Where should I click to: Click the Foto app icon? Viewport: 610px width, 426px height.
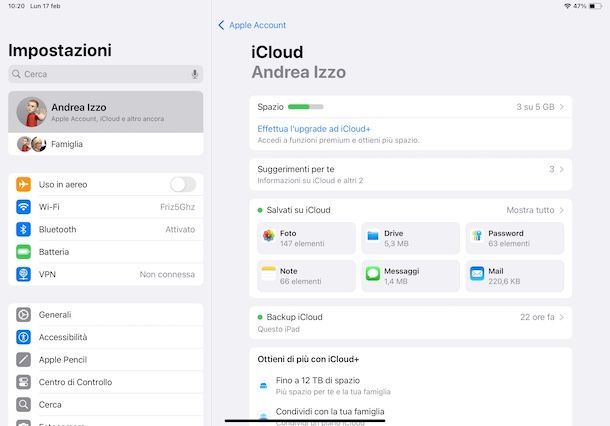(x=269, y=235)
